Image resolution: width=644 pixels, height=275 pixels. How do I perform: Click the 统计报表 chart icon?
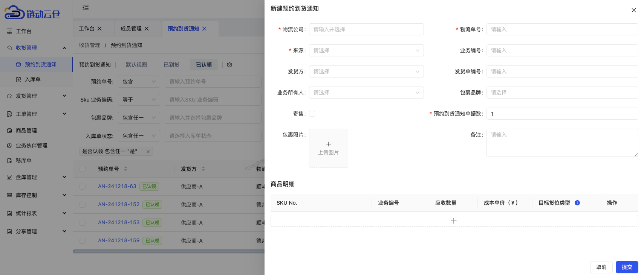click(x=9, y=213)
